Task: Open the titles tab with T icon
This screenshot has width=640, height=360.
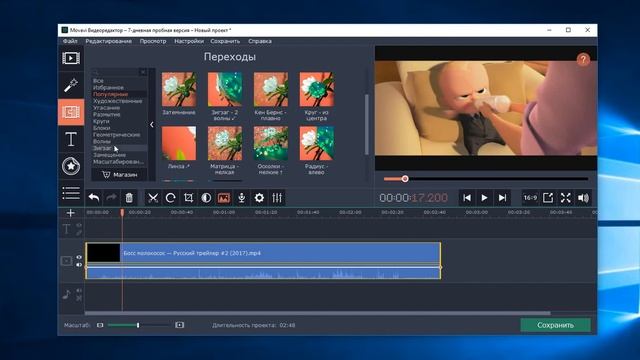Action: (x=71, y=139)
